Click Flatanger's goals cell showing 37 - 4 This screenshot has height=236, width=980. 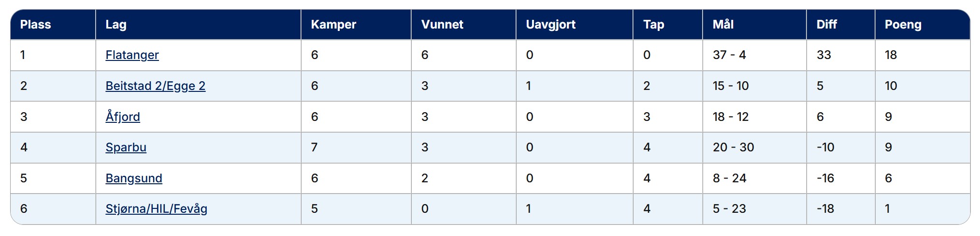729,55
